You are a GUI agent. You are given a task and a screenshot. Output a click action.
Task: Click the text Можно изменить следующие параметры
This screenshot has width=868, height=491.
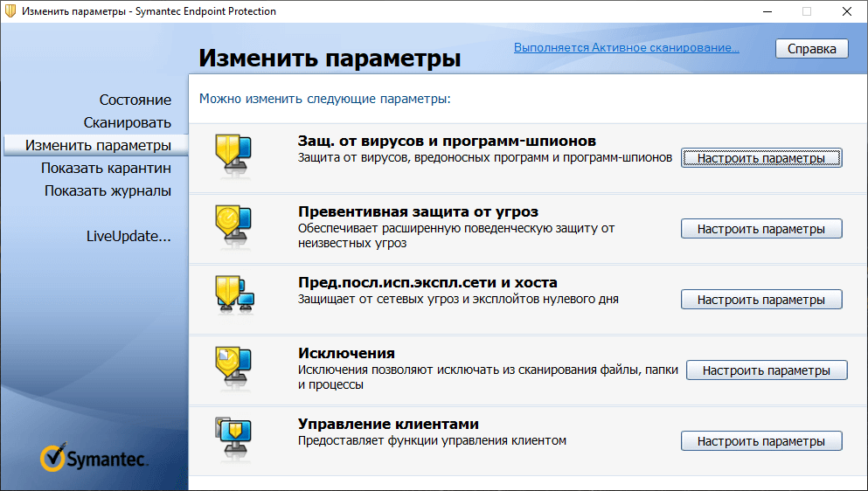(x=324, y=99)
